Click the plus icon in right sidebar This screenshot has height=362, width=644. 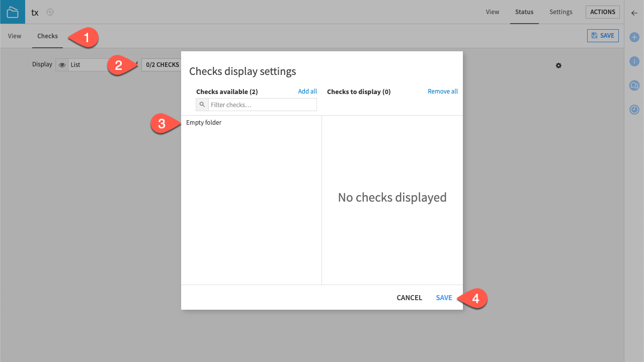pyautogui.click(x=634, y=36)
